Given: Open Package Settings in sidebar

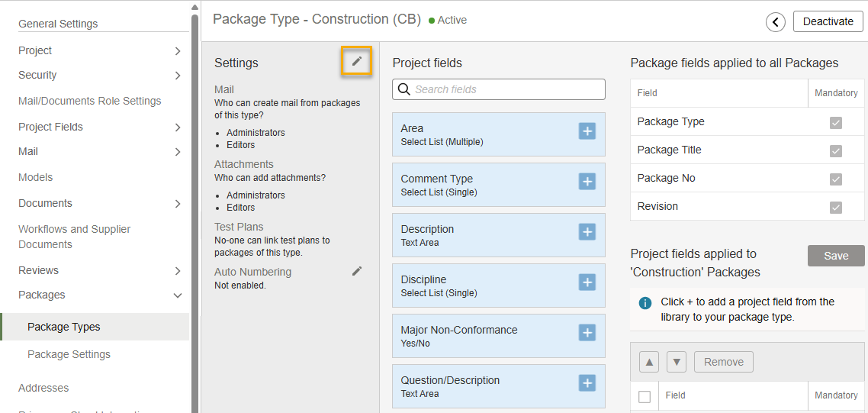Looking at the screenshot, I should point(69,354).
